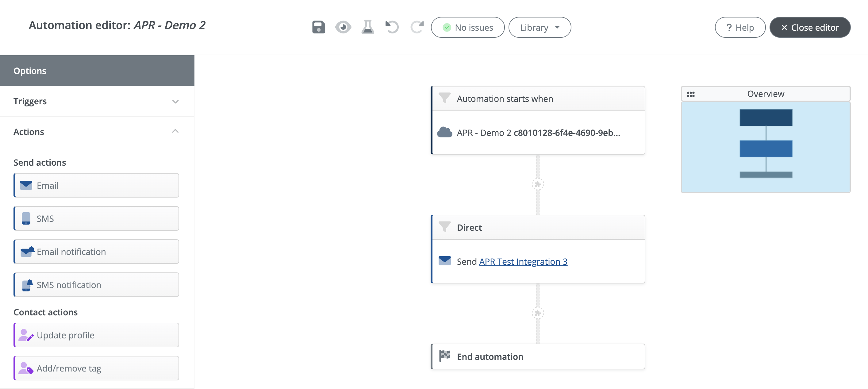Open the Help button
868x389 pixels.
tap(740, 27)
